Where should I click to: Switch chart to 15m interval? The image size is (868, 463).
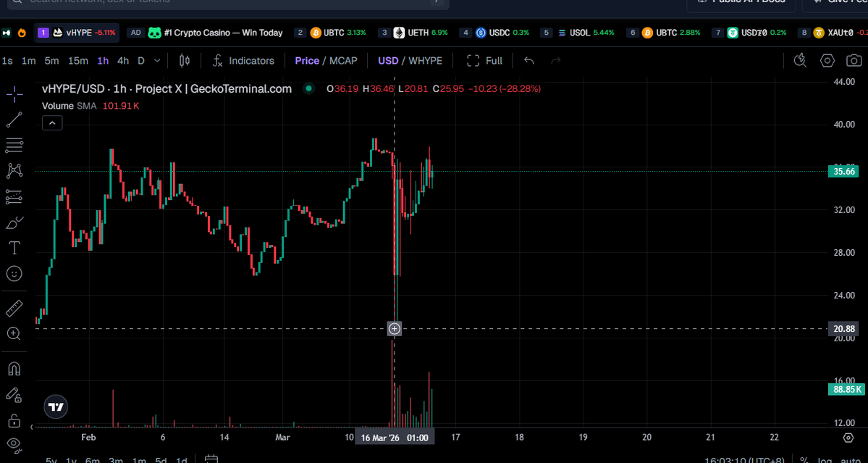[78, 61]
